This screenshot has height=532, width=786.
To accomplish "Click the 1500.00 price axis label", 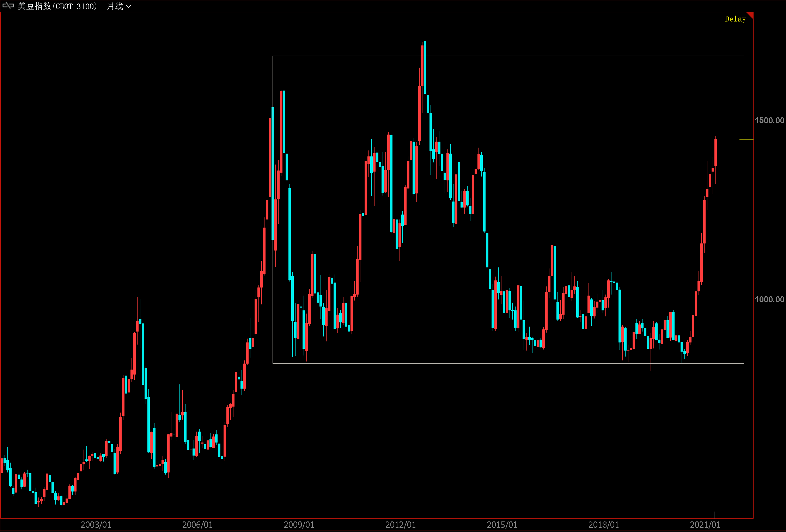I will pos(769,120).
